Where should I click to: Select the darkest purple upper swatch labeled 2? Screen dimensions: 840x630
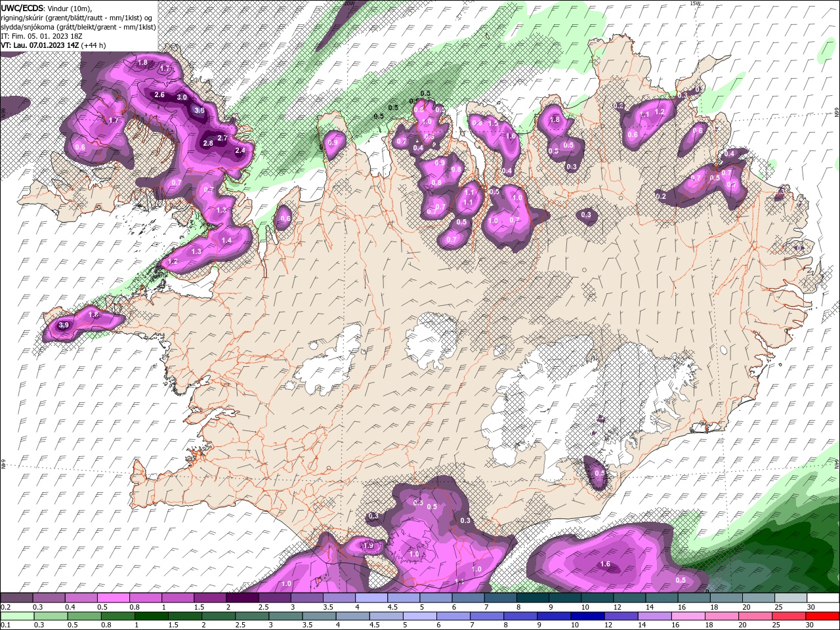(x=241, y=598)
